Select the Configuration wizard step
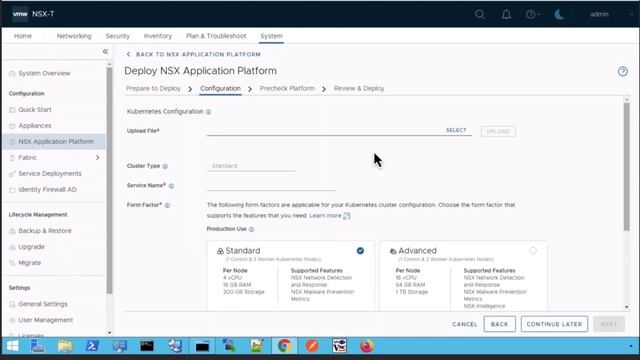The width and height of the screenshot is (640, 360). pos(220,89)
